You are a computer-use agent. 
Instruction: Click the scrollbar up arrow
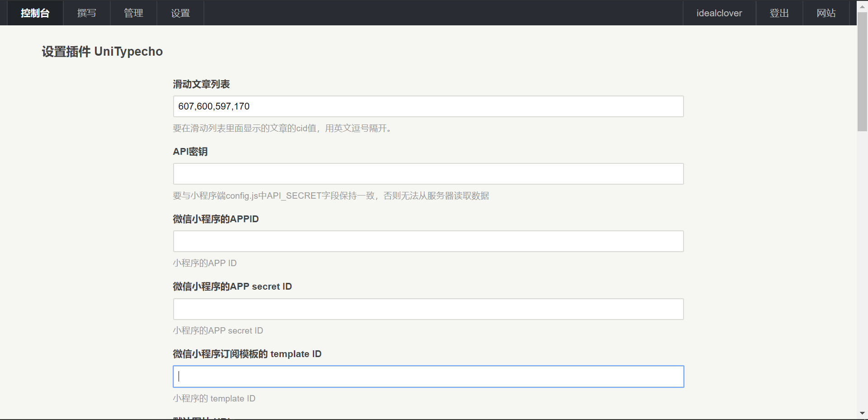point(862,6)
